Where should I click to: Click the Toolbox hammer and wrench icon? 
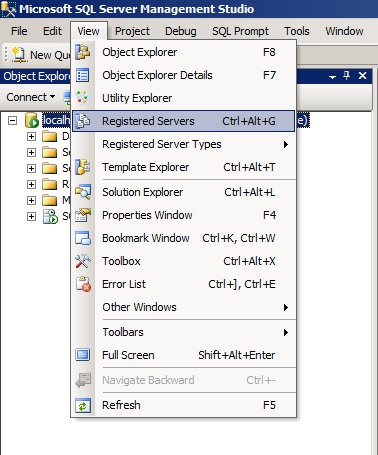(83, 261)
